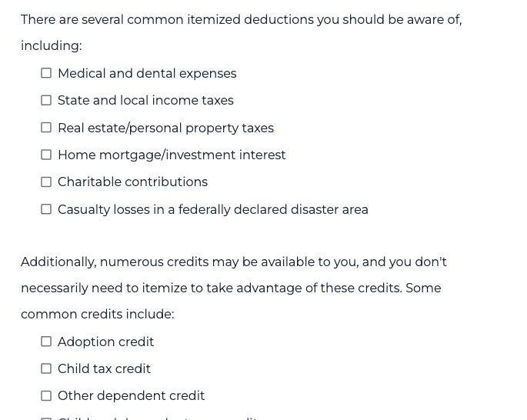Viewport: 527px width, 420px height.
Task: Check the Other dependent credit box
Action: 46,395
